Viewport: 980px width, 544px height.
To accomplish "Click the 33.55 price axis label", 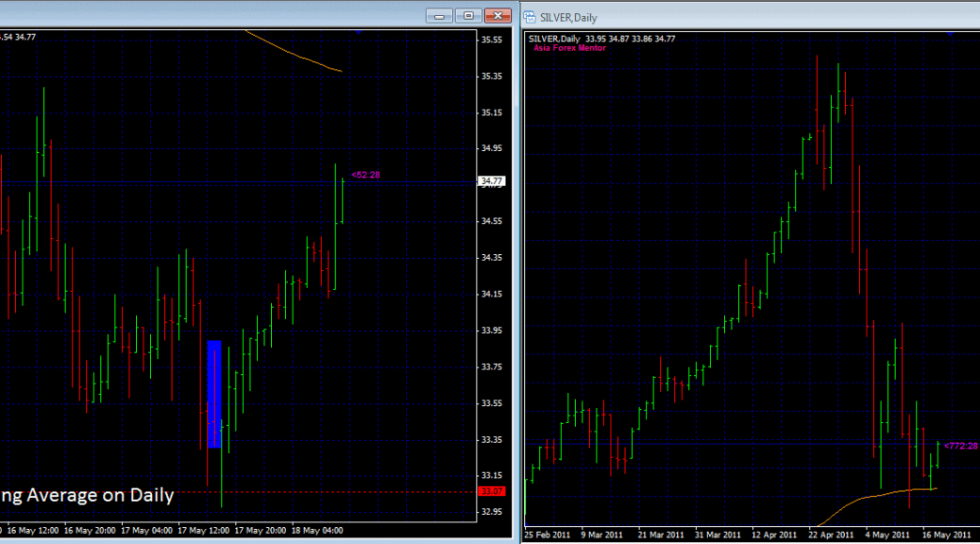I will 491,403.
